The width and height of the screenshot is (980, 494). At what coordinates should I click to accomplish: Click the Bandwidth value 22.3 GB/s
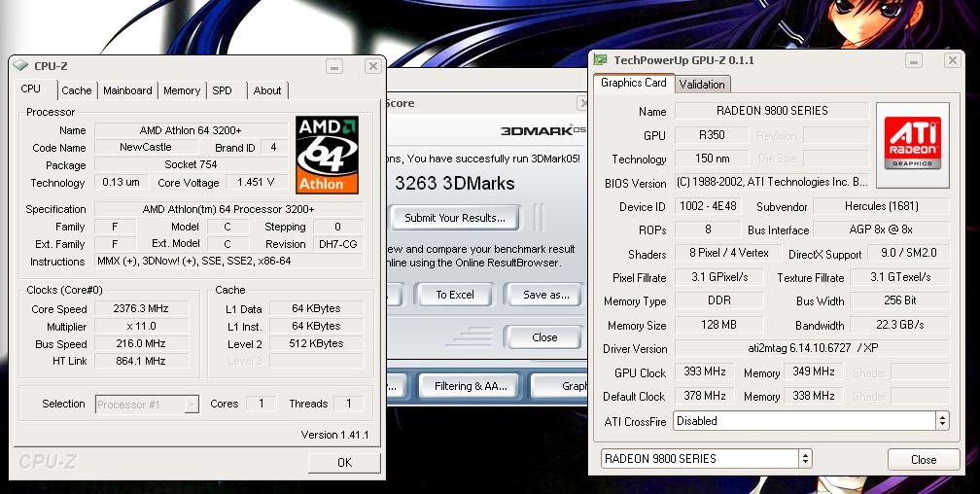[x=900, y=325]
